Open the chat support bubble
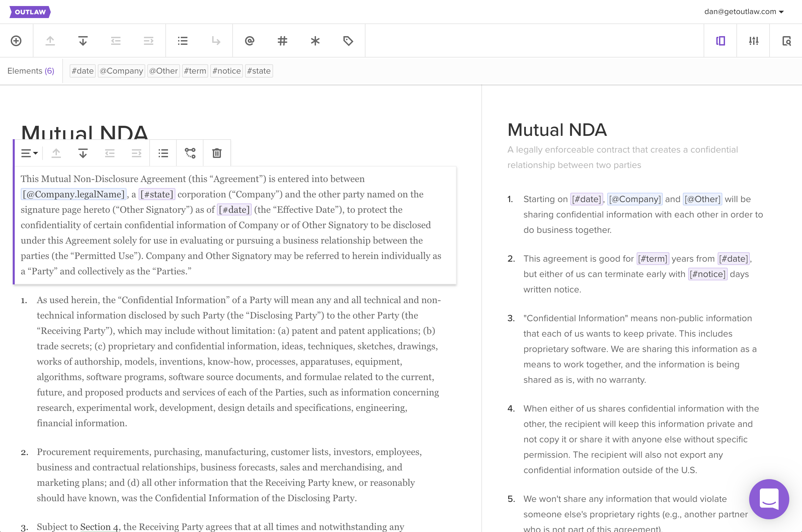This screenshot has width=802, height=532. tap(769, 499)
